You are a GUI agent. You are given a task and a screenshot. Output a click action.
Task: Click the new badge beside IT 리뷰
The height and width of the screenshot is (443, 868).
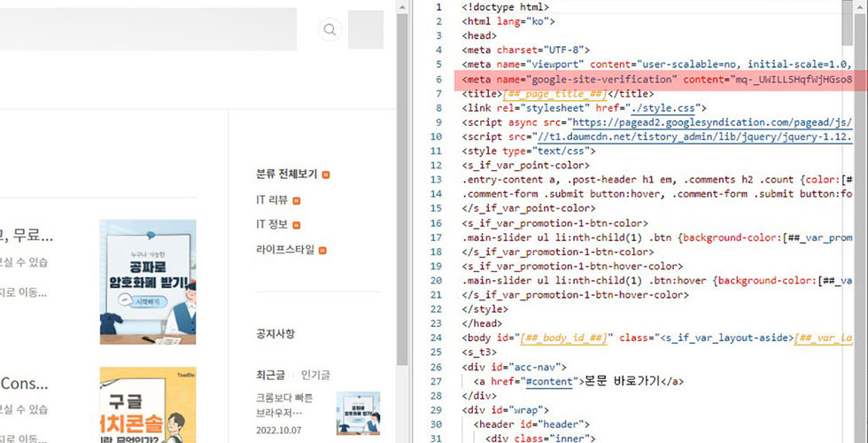tap(296, 200)
